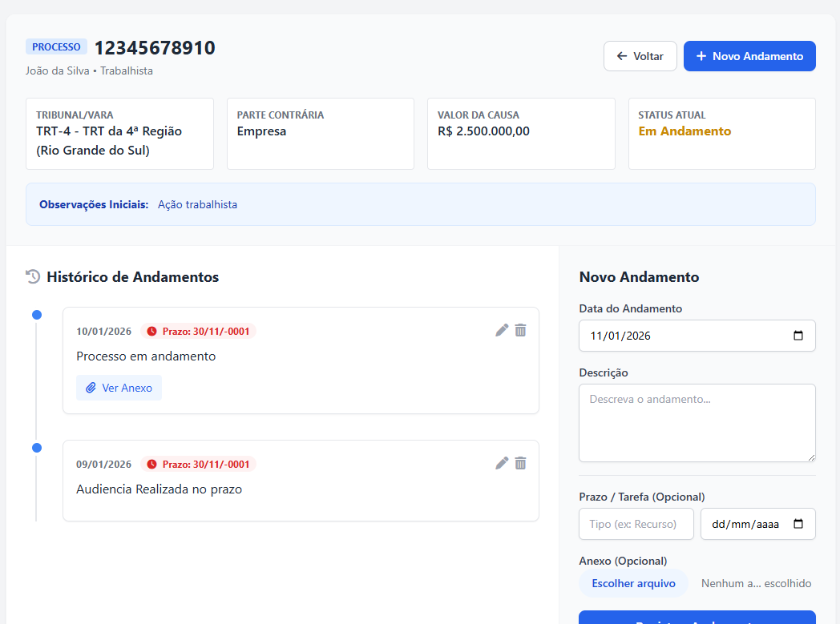Open calendar picker for Prazo date
Screen dimensions: 840x624
798,524
